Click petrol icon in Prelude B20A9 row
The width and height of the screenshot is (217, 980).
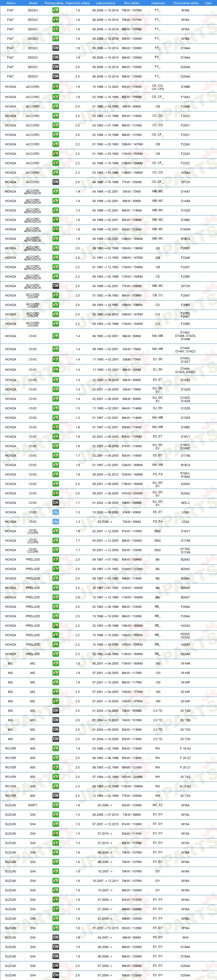[55, 588]
